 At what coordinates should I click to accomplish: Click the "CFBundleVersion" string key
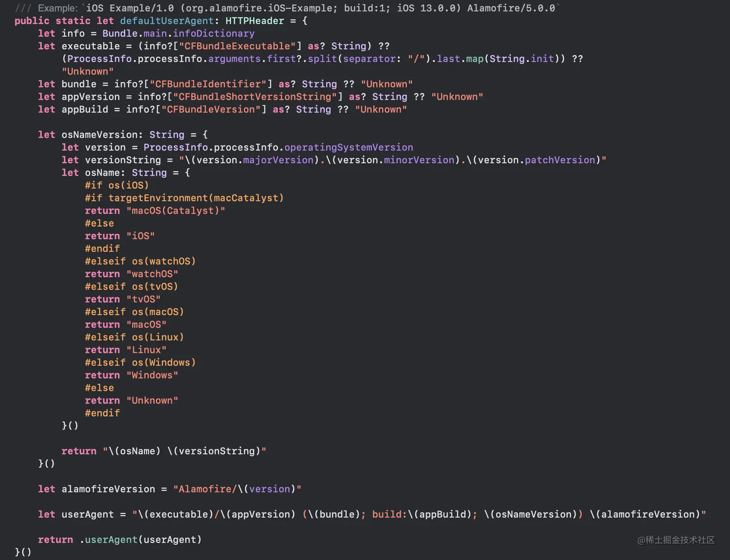211,109
